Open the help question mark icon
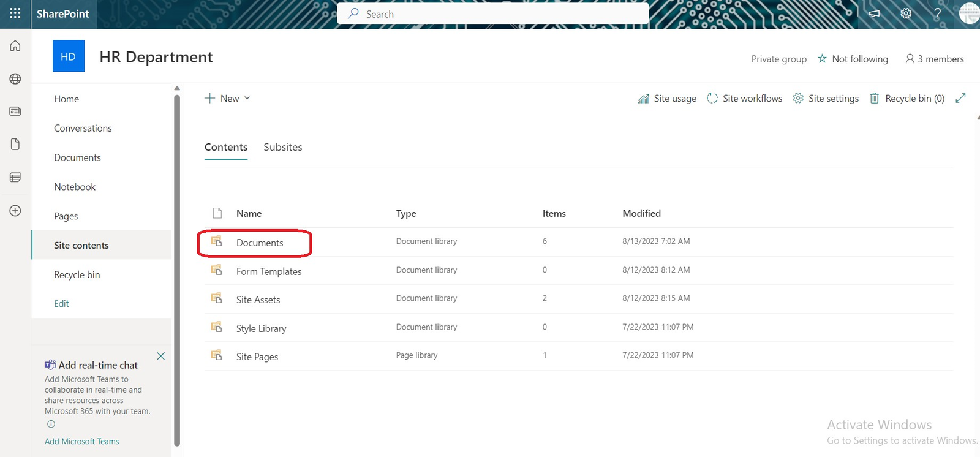The width and height of the screenshot is (980, 457). [x=937, y=13]
